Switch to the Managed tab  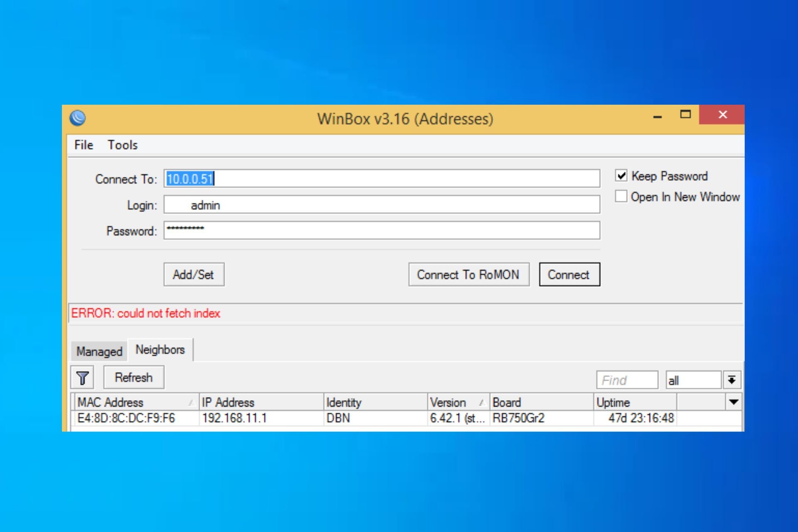[99, 351]
